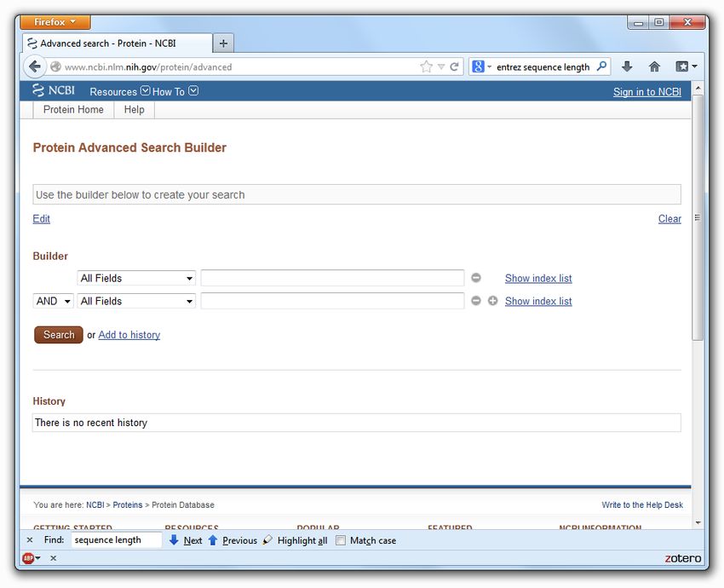Open the Protein Home tab
This screenshot has width=724, height=588.
(x=73, y=109)
